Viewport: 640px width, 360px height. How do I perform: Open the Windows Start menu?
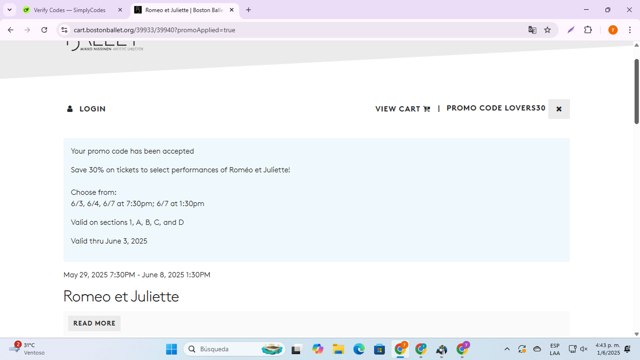point(171,349)
